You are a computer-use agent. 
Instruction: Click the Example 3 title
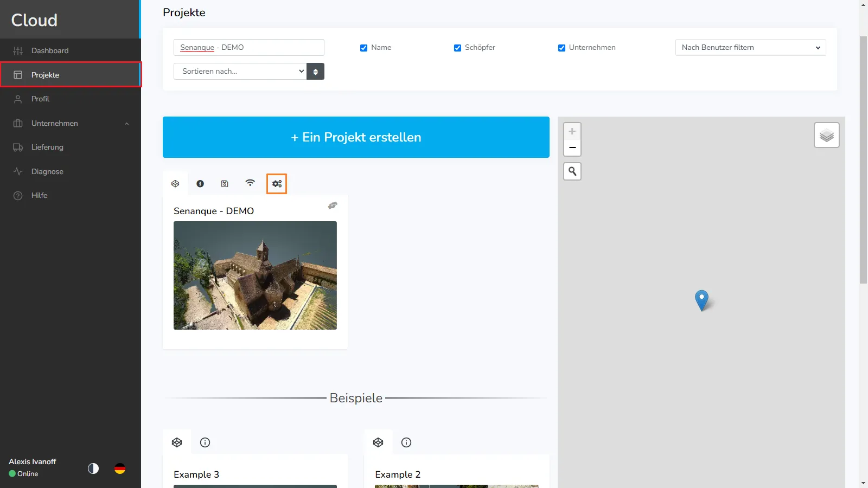(x=196, y=474)
